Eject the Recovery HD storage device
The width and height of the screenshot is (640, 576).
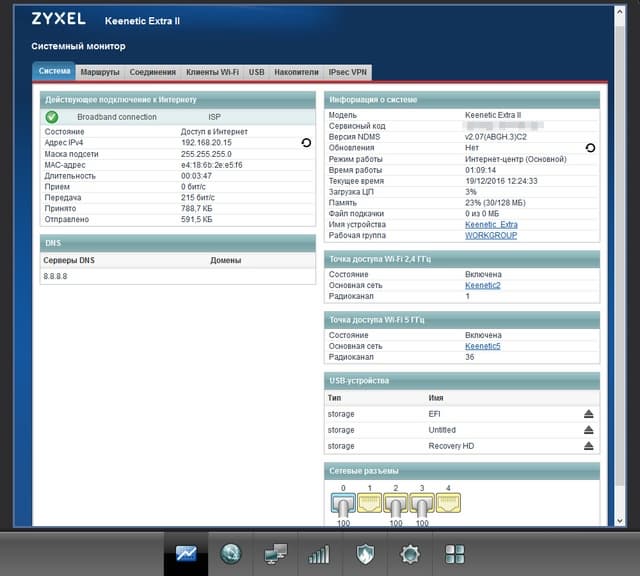click(x=589, y=446)
